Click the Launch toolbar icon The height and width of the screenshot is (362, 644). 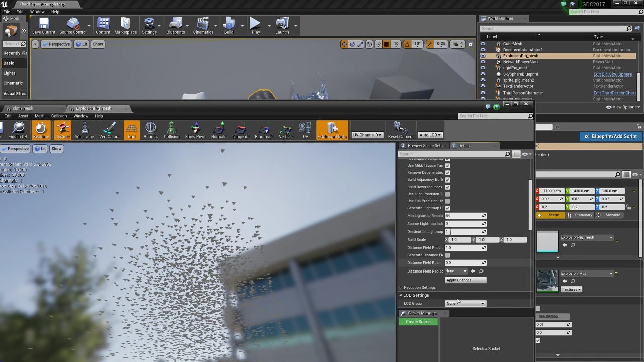(x=282, y=26)
